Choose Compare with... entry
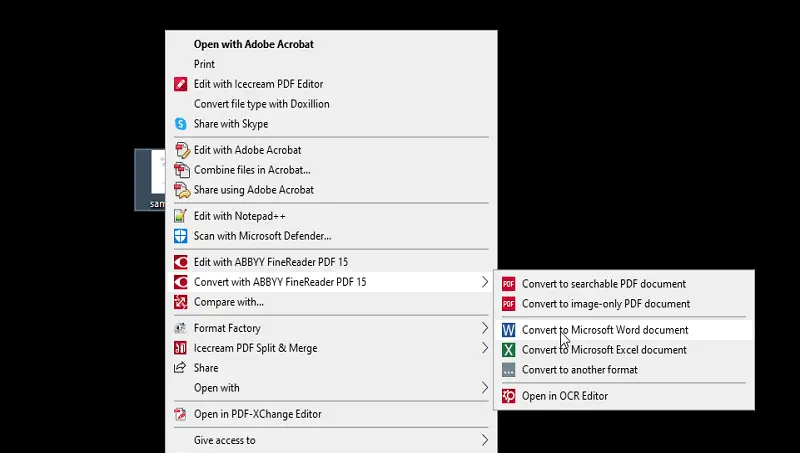 [x=332, y=302]
